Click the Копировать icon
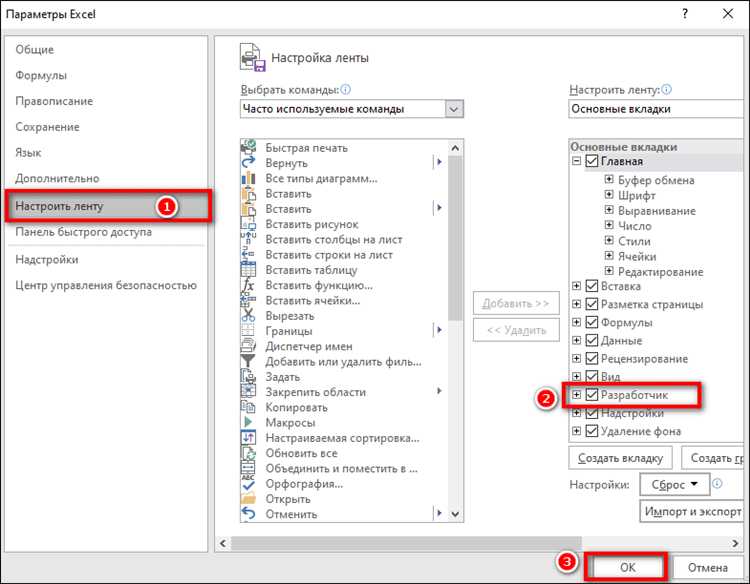Viewport: 750px width, 584px height. coord(248,408)
